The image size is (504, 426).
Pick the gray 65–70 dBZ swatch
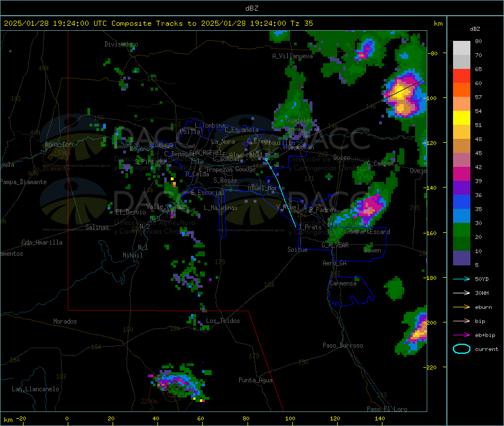coord(461,62)
